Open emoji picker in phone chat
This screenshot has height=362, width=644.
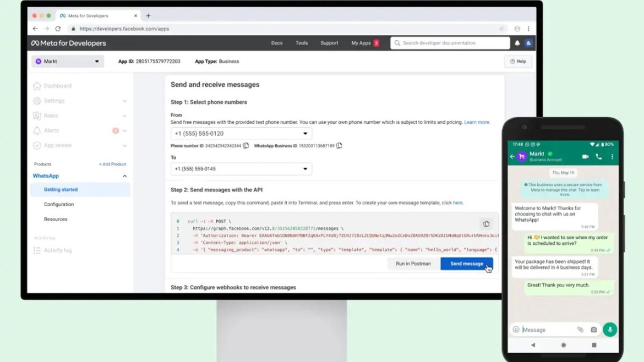pos(516,330)
